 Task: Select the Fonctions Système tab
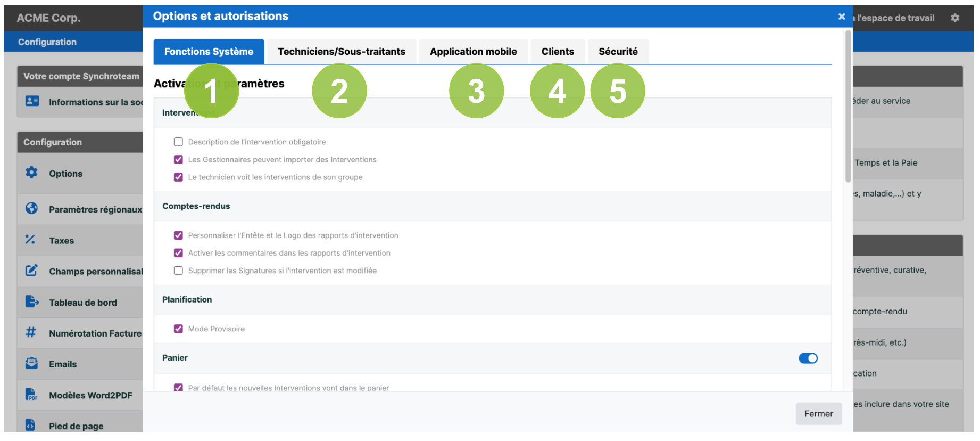(x=209, y=52)
